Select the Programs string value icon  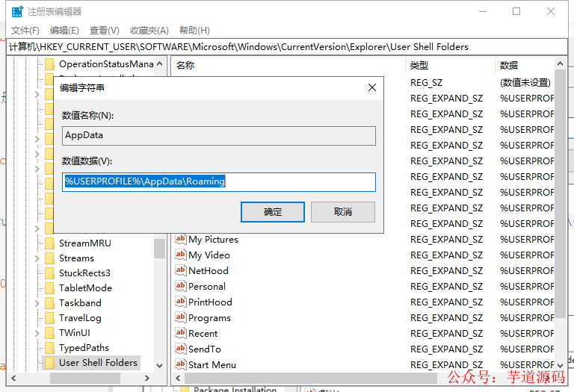point(180,318)
